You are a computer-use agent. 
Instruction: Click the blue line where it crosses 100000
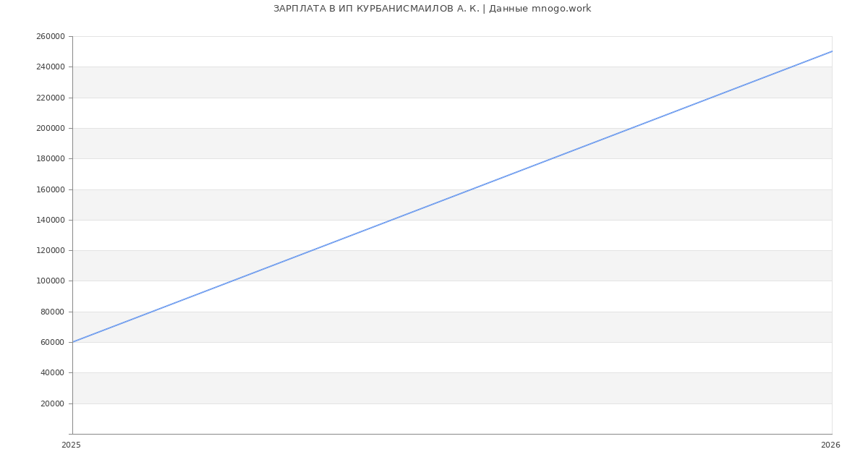(x=232, y=281)
